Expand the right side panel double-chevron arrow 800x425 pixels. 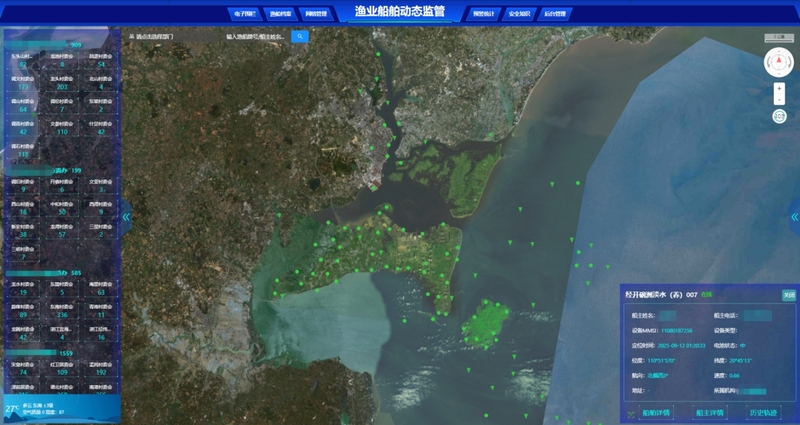point(794,216)
